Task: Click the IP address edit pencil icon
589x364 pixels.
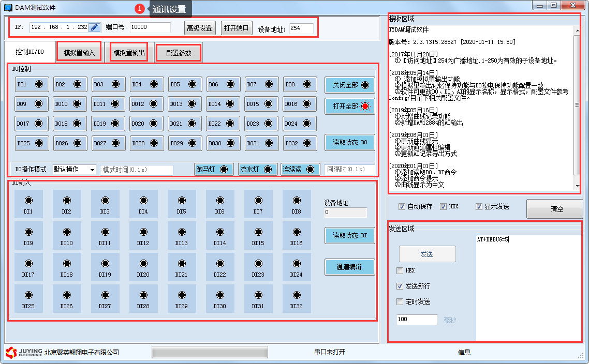Action: [94, 27]
